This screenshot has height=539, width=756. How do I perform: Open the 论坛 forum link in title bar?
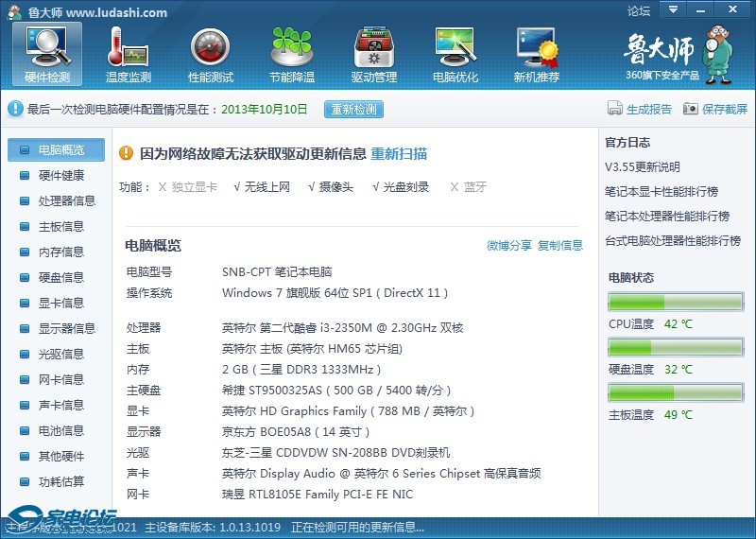(639, 11)
